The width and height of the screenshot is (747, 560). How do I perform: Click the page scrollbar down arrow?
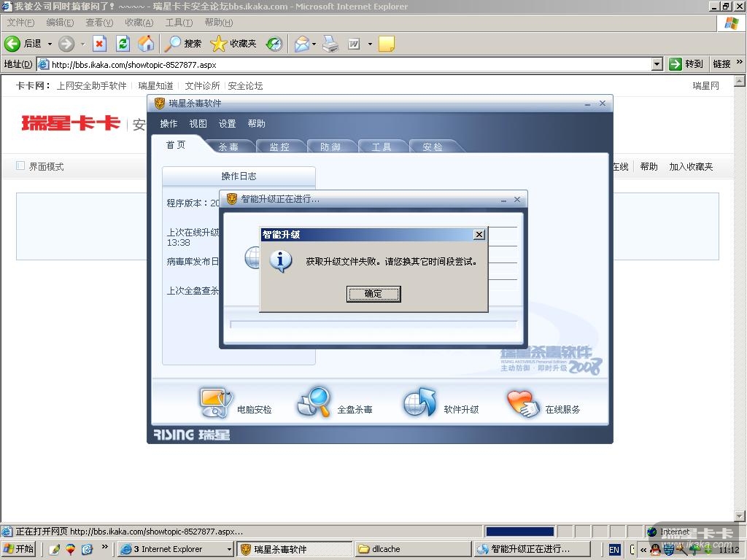coord(740,516)
